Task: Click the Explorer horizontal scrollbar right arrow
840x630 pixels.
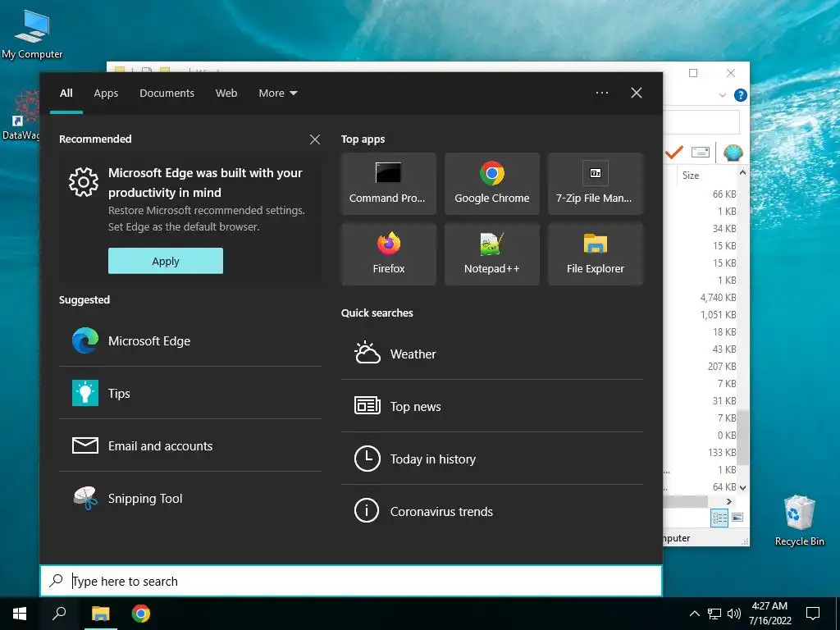Action: [x=728, y=501]
